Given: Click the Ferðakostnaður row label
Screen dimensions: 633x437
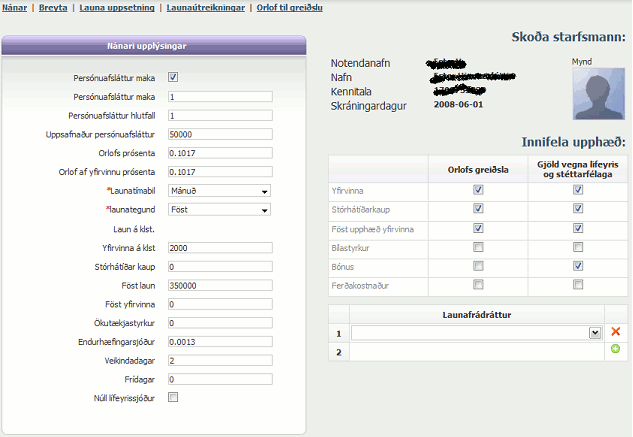Looking at the screenshot, I should point(360,286).
